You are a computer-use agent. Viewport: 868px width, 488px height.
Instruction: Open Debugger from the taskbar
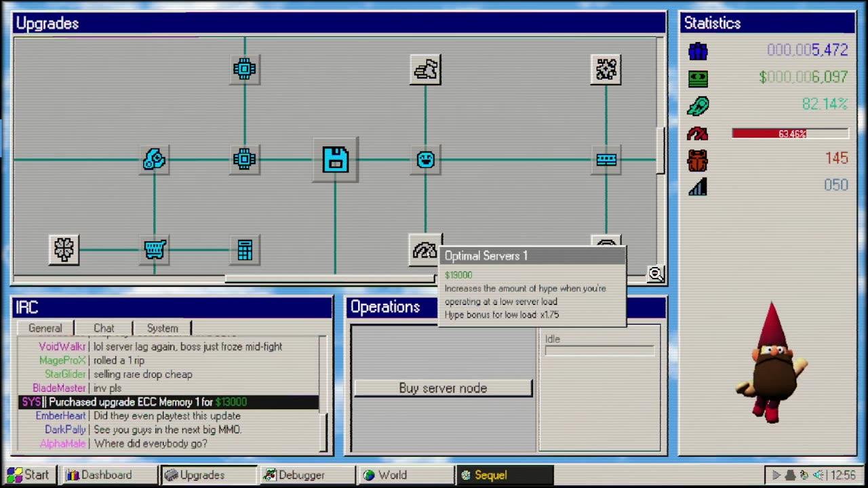[302, 475]
